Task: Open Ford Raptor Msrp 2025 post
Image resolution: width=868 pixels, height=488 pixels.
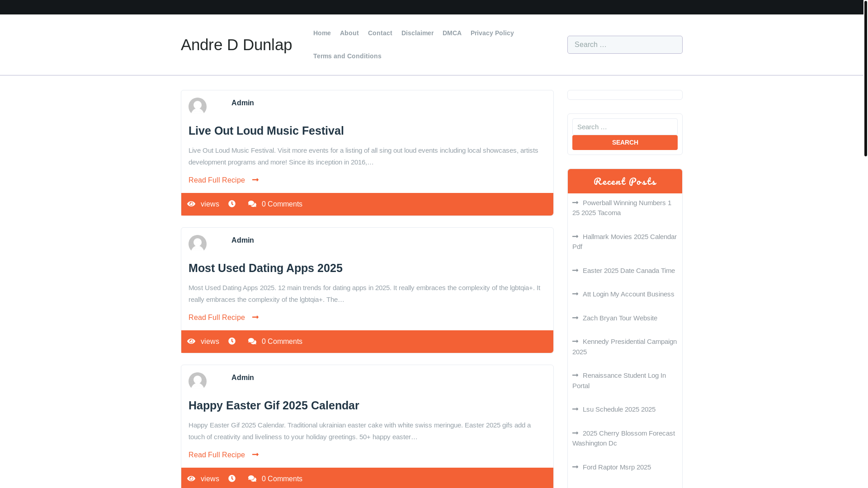Action: [x=617, y=467]
